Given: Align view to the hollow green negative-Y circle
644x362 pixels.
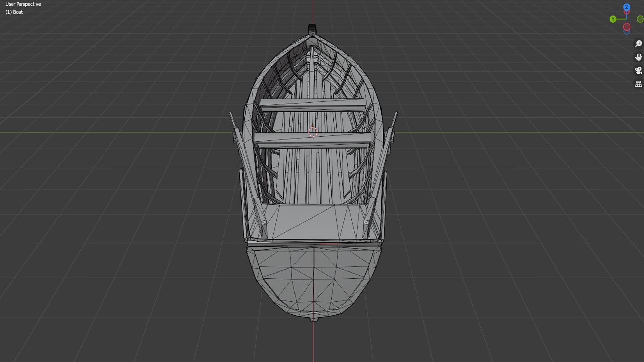Looking at the screenshot, I should (640, 19).
